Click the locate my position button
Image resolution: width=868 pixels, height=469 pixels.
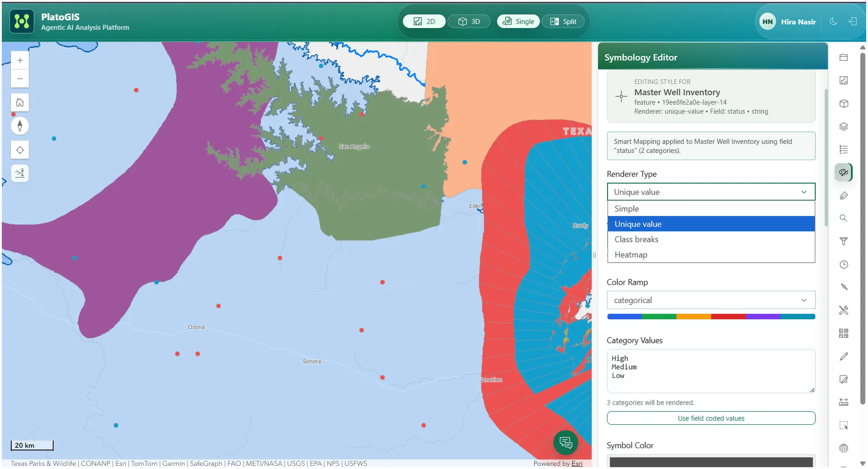click(20, 150)
